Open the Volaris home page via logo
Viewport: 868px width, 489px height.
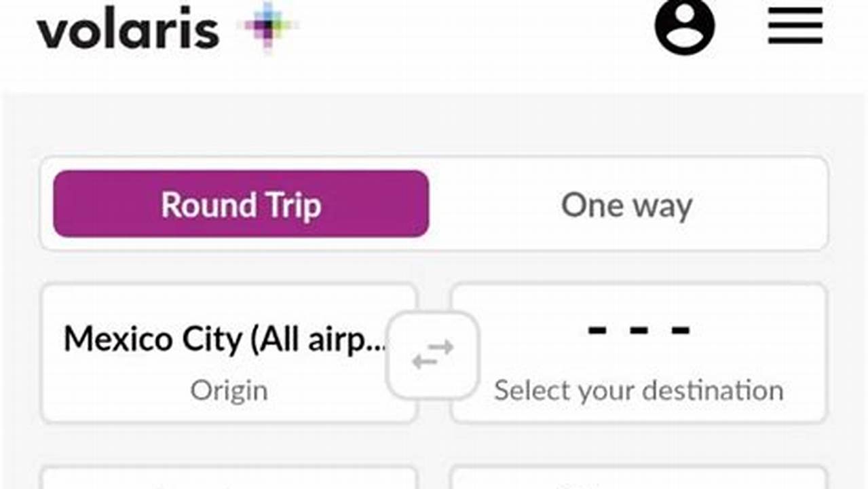pyautogui.click(x=128, y=29)
